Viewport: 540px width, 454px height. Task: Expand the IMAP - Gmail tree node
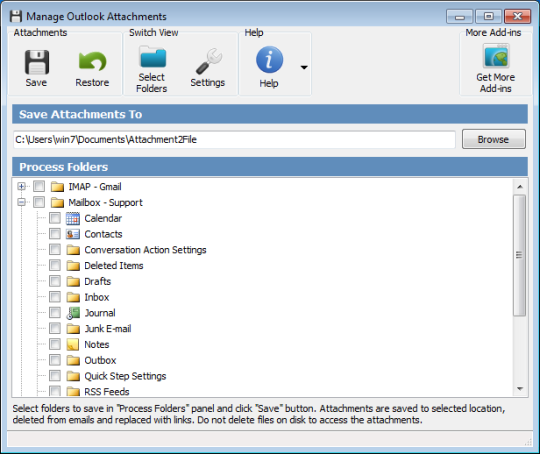click(x=21, y=187)
